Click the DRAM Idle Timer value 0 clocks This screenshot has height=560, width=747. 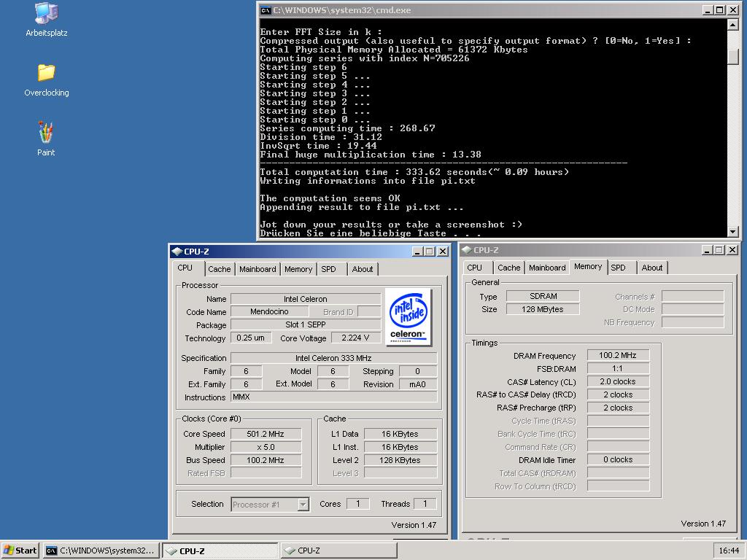[618, 459]
